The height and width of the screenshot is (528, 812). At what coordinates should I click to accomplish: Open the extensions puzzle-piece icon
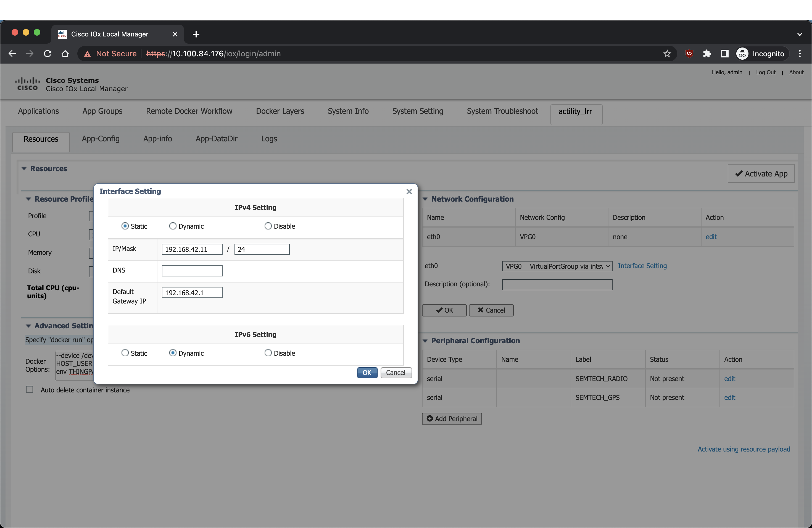[x=707, y=54]
